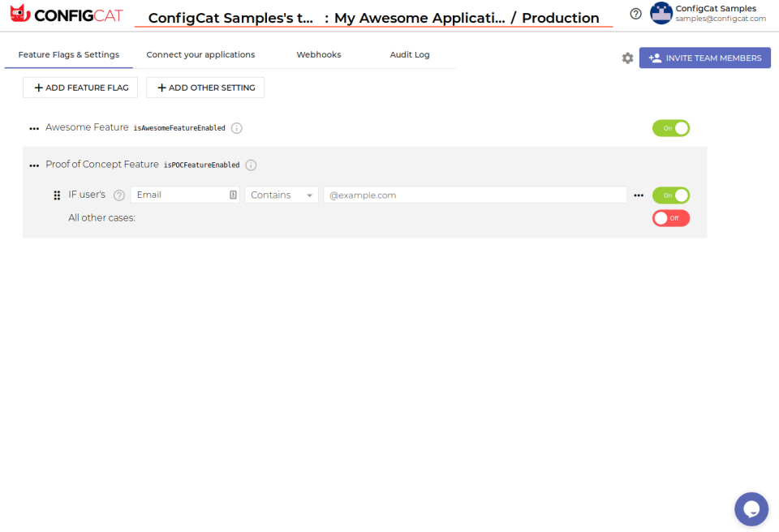Turn off the IF user's Email targeting rule
The image size is (779, 532).
click(x=672, y=195)
